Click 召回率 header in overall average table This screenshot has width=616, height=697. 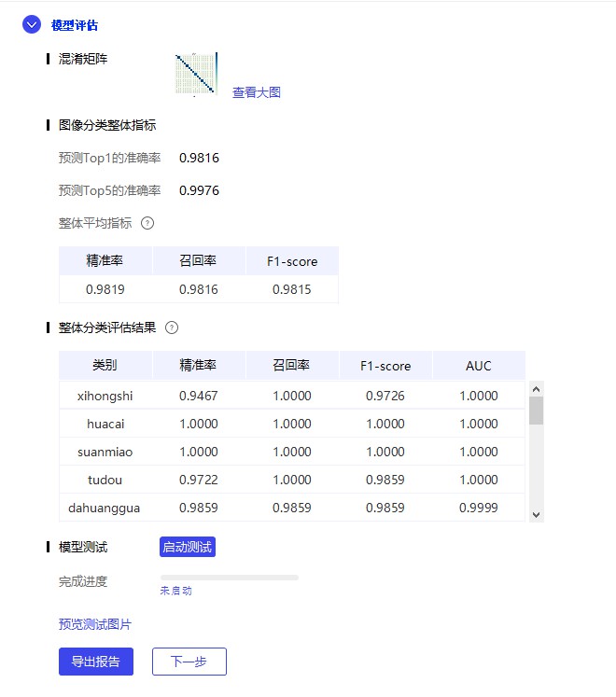(x=198, y=261)
